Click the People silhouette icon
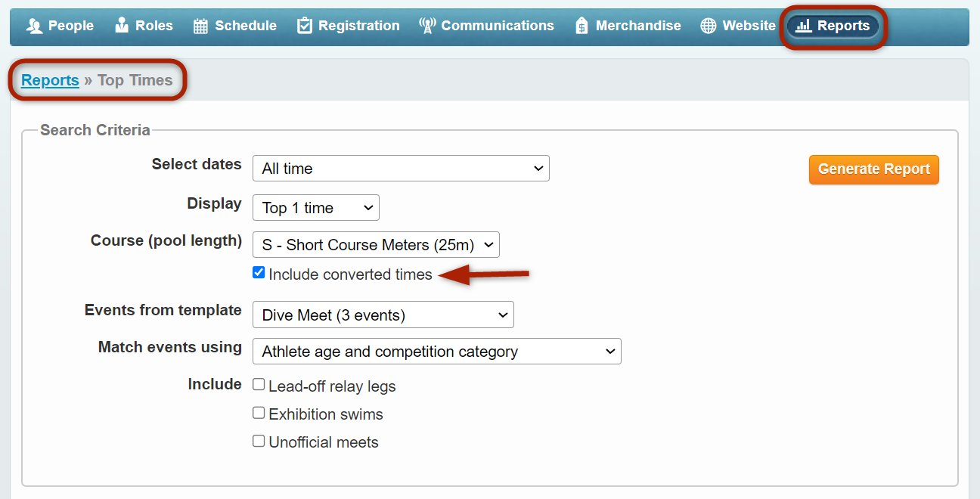The height and width of the screenshot is (499, 980). (x=34, y=26)
